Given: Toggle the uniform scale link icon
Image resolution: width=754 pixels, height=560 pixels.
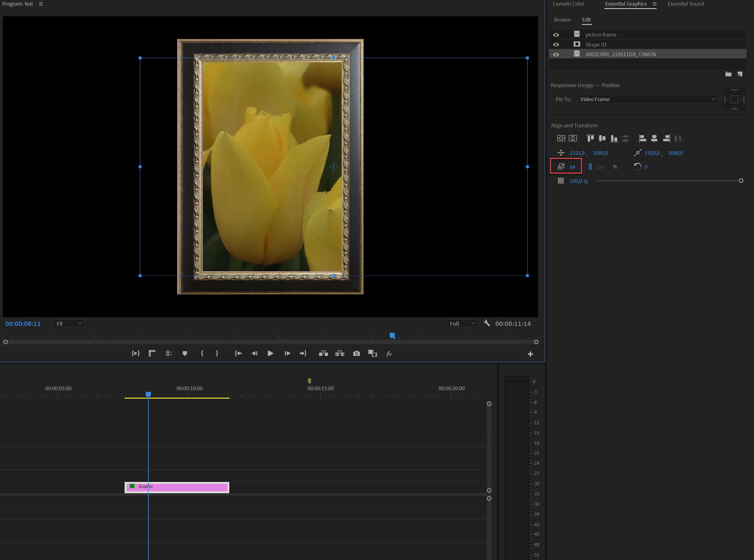Looking at the screenshot, I should click(x=590, y=167).
